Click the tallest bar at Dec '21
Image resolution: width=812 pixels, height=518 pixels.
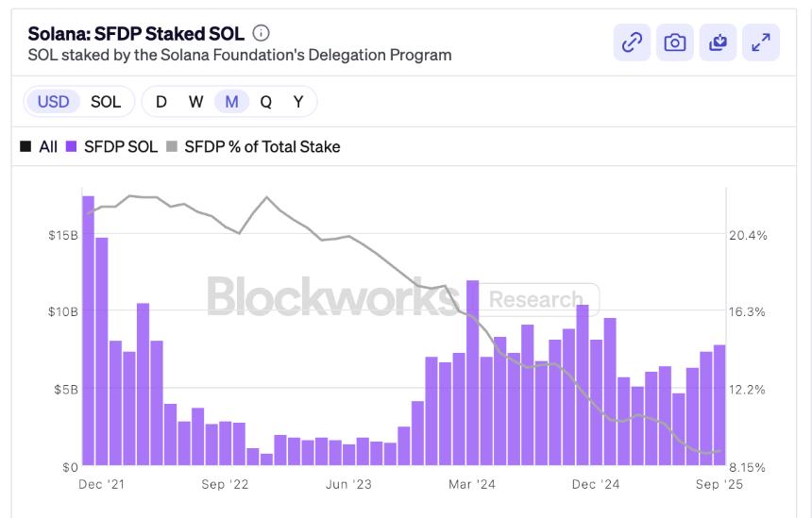(88, 330)
